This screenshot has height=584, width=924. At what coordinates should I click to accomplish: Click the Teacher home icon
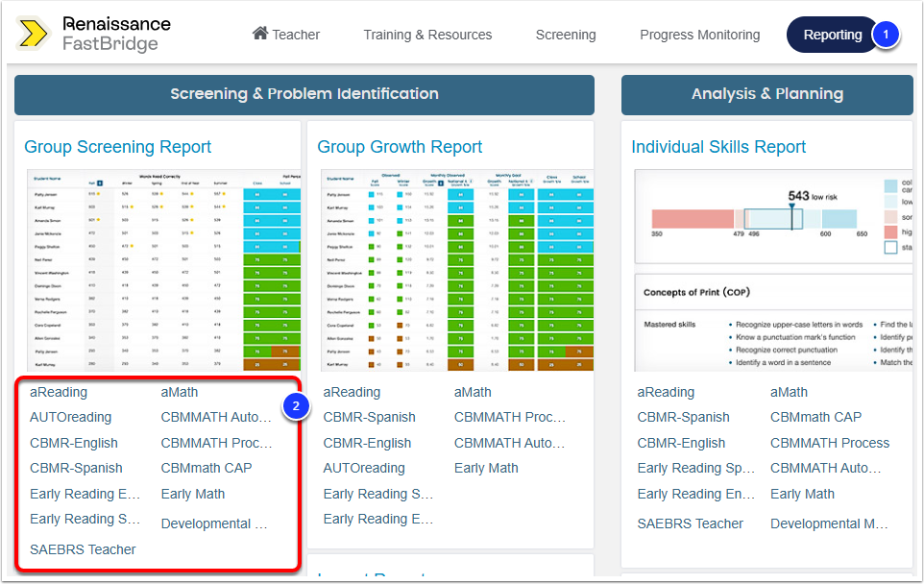pyautogui.click(x=260, y=34)
